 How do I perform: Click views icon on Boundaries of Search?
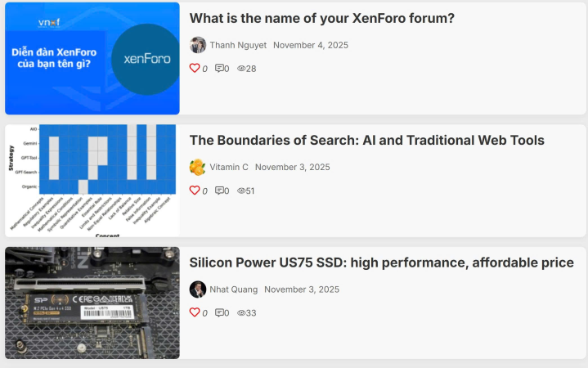point(242,191)
